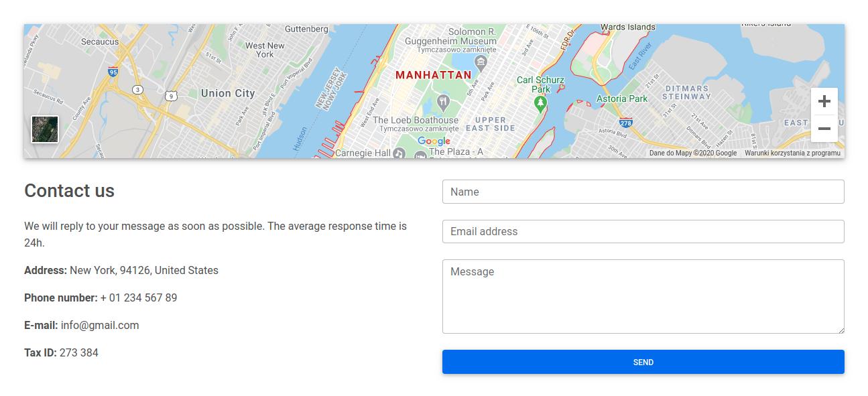The image size is (868, 396).
Task: Click the Dane do Mapy ©2020 Google text
Action: click(x=693, y=153)
